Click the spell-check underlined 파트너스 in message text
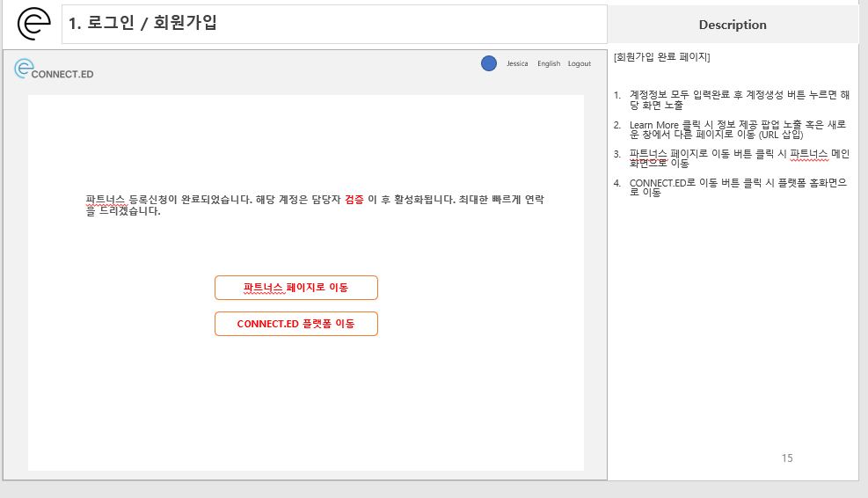The image size is (868, 498). tap(106, 200)
